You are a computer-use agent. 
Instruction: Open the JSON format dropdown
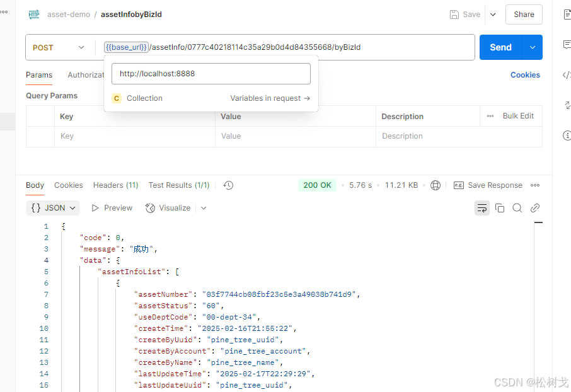coord(53,208)
